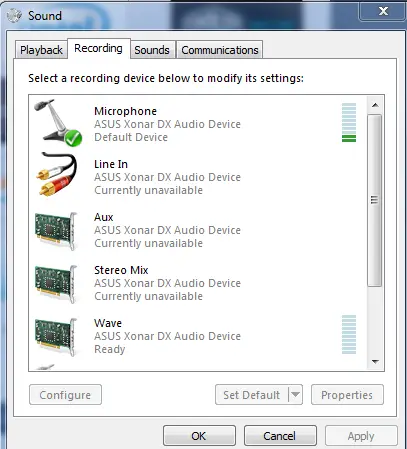Switch to the Playback tab

click(41, 50)
